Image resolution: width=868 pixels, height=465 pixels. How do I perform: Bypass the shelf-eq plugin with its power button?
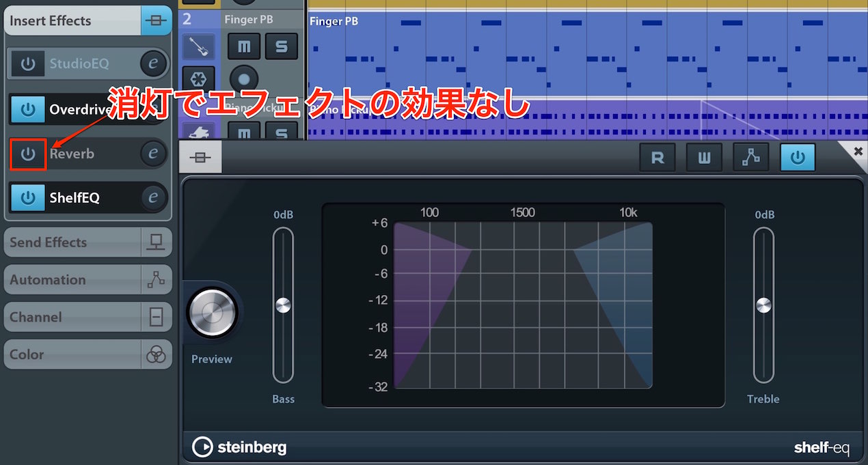798,158
